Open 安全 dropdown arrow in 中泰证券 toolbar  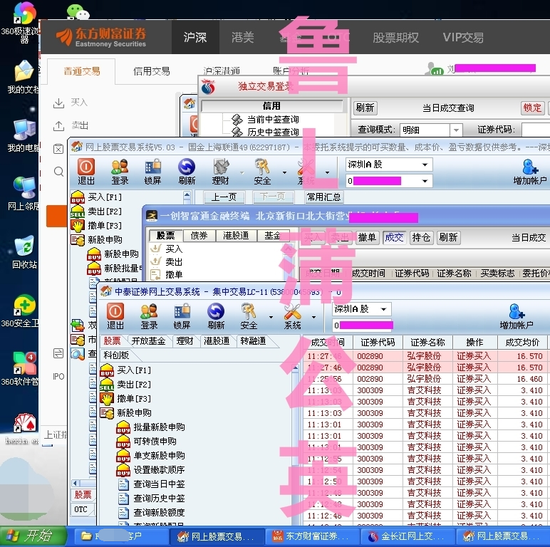pos(271,317)
